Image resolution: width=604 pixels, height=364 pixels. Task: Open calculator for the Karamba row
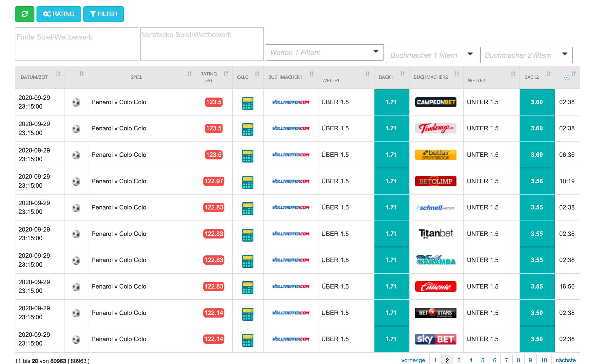[248, 261]
